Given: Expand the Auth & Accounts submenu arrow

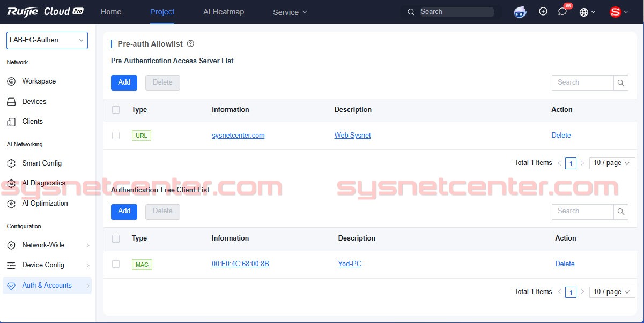Looking at the screenshot, I should point(88,286).
